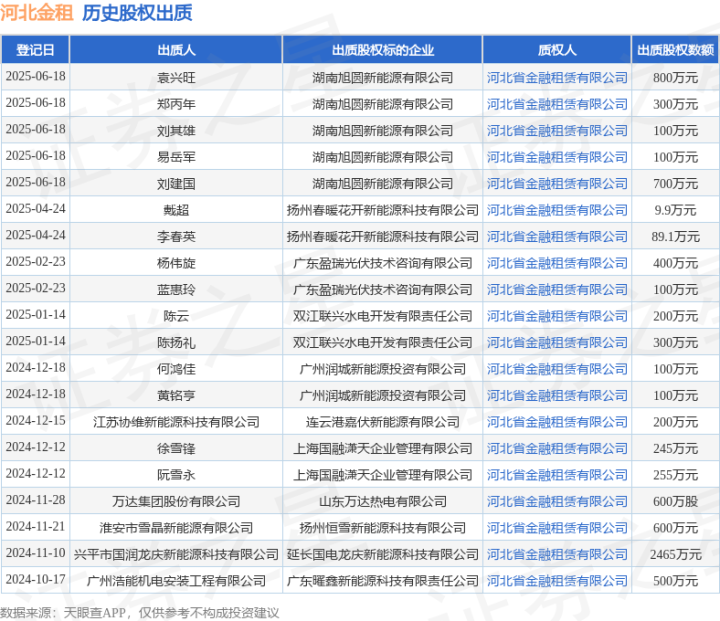Click the 数据来源 天眼查APP footer note
The image size is (720, 621).
click(x=140, y=613)
